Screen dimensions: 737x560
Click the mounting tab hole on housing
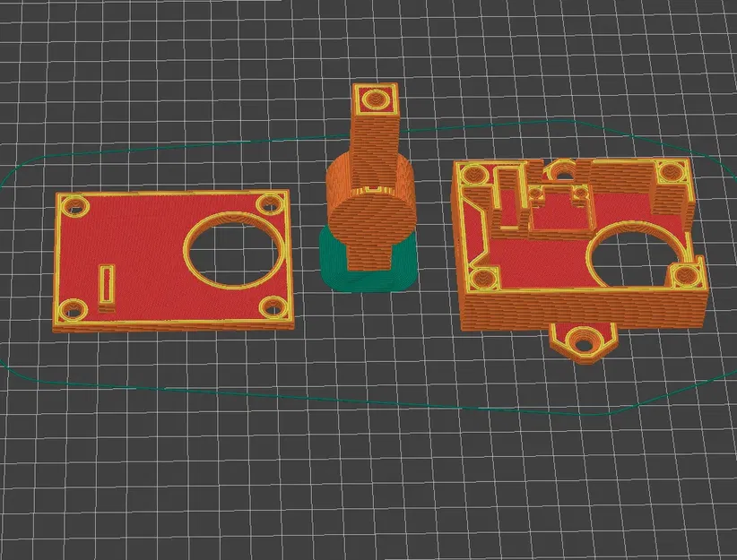coord(584,345)
